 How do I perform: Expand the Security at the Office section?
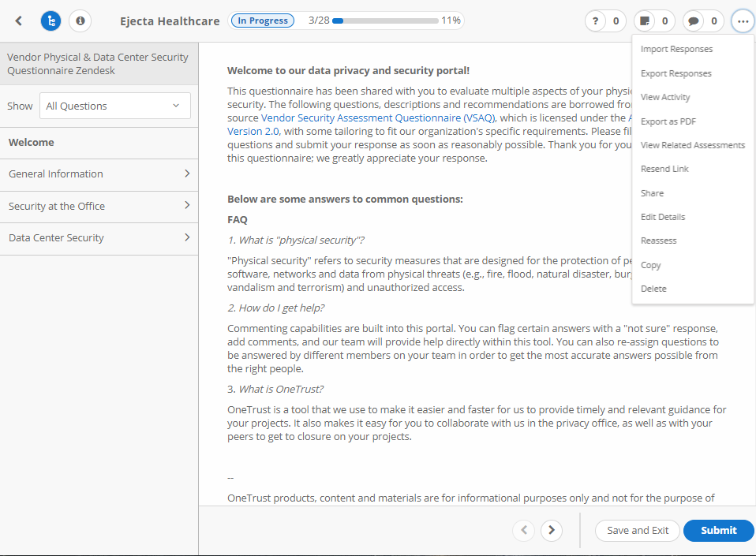coord(99,206)
